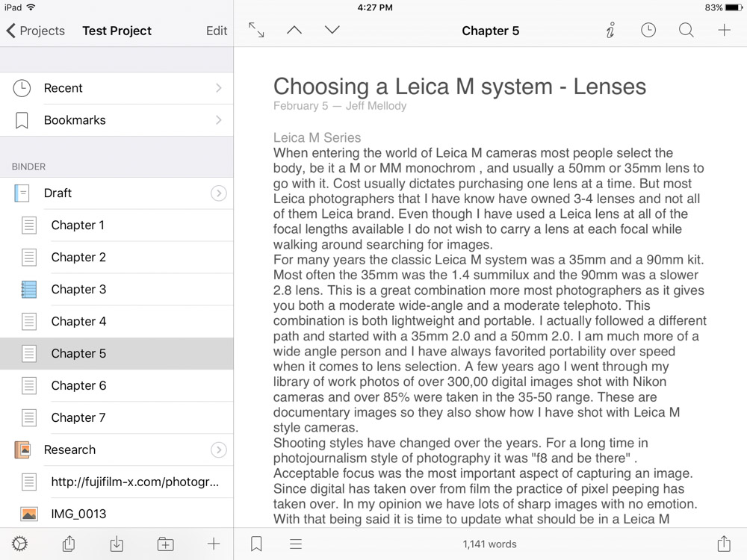Tap the Chapter 5 title in header

[x=490, y=31]
